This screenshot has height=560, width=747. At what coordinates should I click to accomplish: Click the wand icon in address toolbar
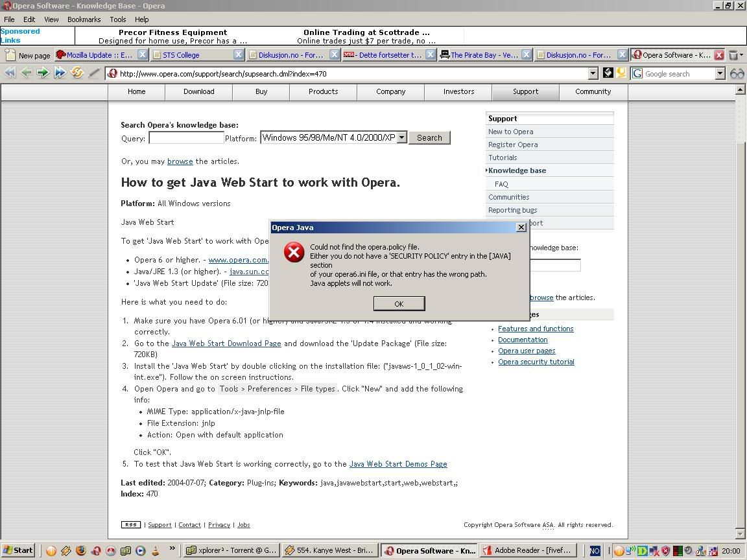(x=94, y=73)
